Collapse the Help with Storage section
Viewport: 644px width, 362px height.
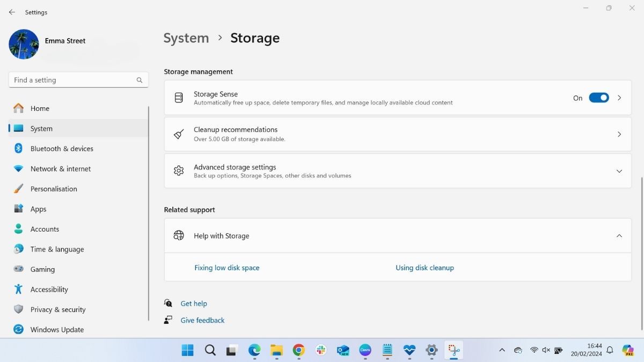pos(619,235)
